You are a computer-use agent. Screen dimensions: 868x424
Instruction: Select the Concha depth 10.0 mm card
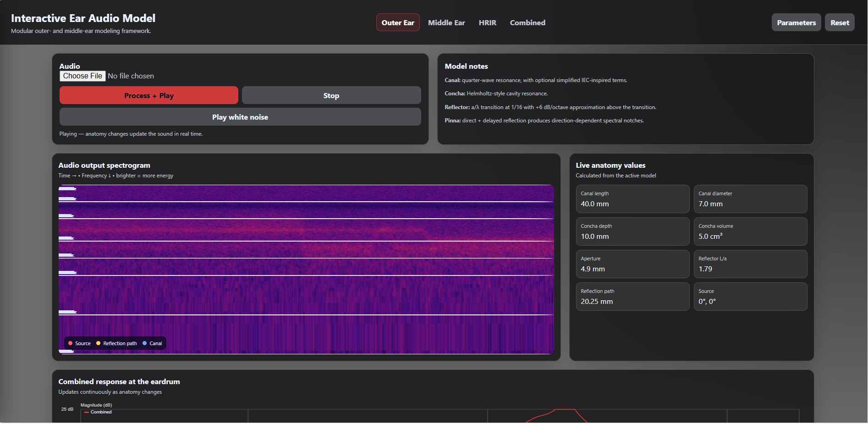tap(632, 231)
